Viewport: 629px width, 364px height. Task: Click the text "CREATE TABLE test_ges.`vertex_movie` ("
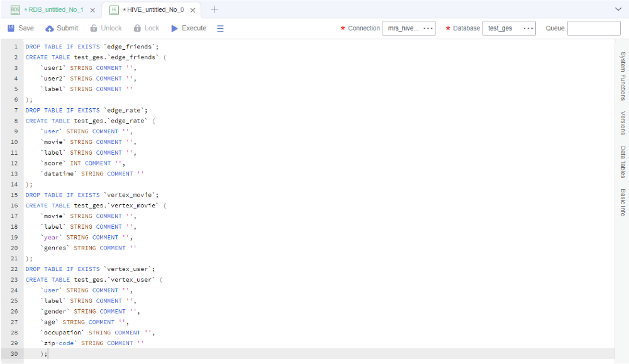(96, 206)
